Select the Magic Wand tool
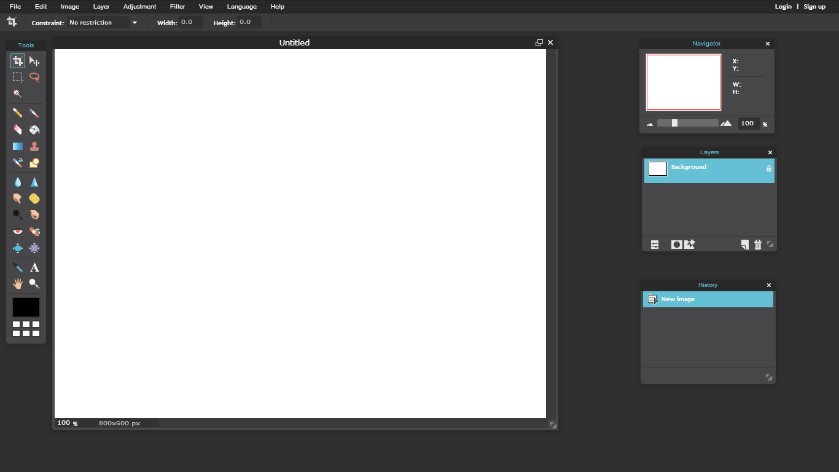The height and width of the screenshot is (472, 839). [x=18, y=94]
